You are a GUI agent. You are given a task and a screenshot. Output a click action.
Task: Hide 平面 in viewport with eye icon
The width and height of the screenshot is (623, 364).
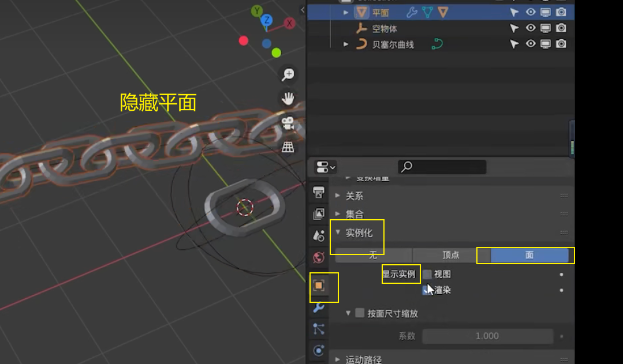(x=531, y=12)
